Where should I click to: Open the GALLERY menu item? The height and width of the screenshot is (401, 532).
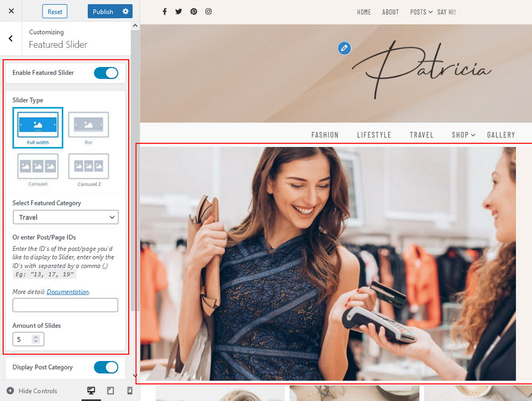pyautogui.click(x=501, y=135)
